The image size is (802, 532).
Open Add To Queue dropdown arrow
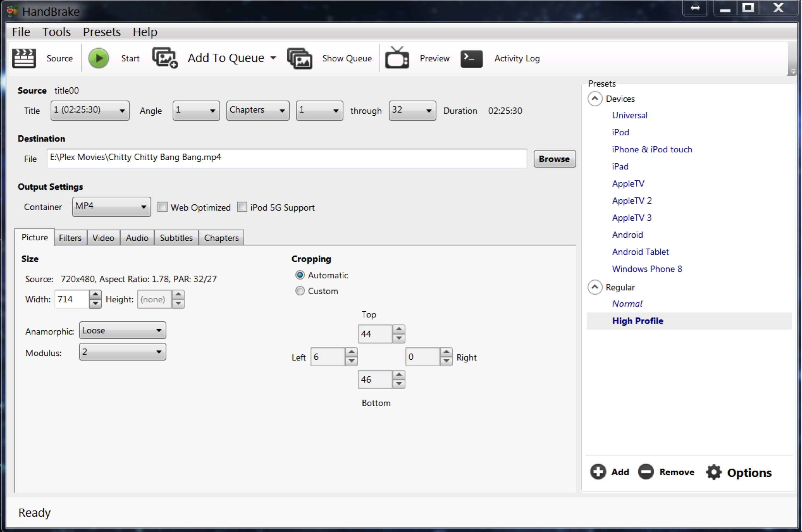pyautogui.click(x=273, y=58)
